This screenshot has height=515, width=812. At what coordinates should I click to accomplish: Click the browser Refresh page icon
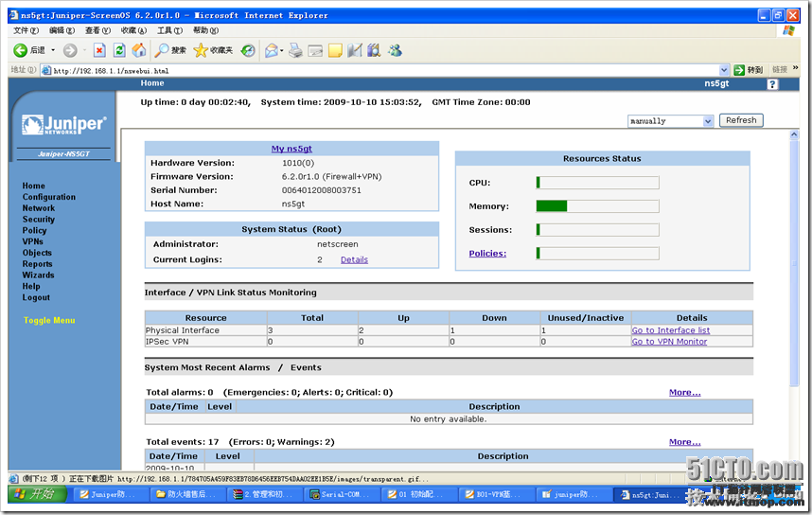[119, 50]
